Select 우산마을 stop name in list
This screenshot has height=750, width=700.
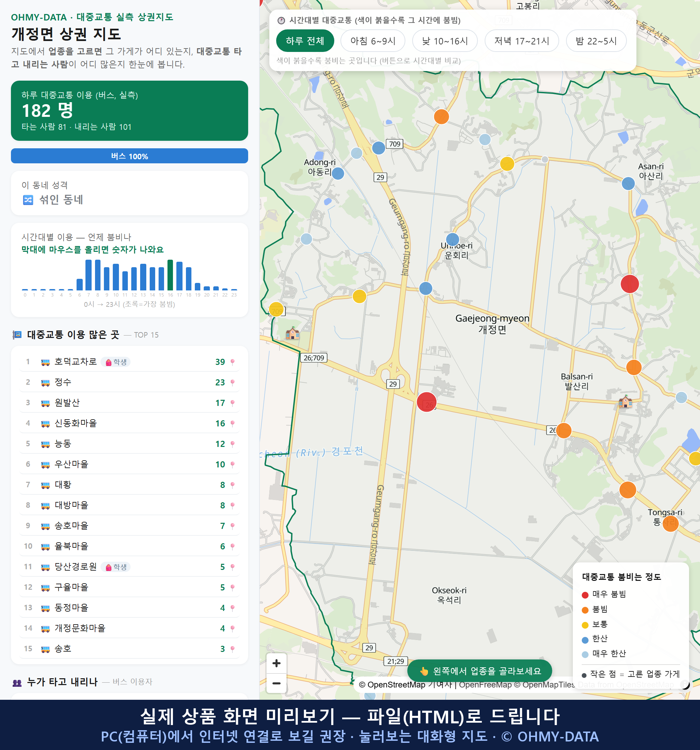coord(71,464)
